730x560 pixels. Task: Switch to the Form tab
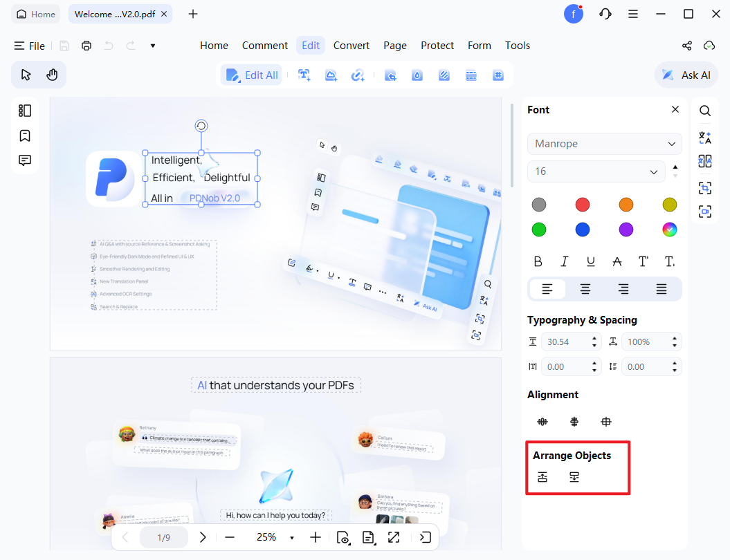[480, 46]
